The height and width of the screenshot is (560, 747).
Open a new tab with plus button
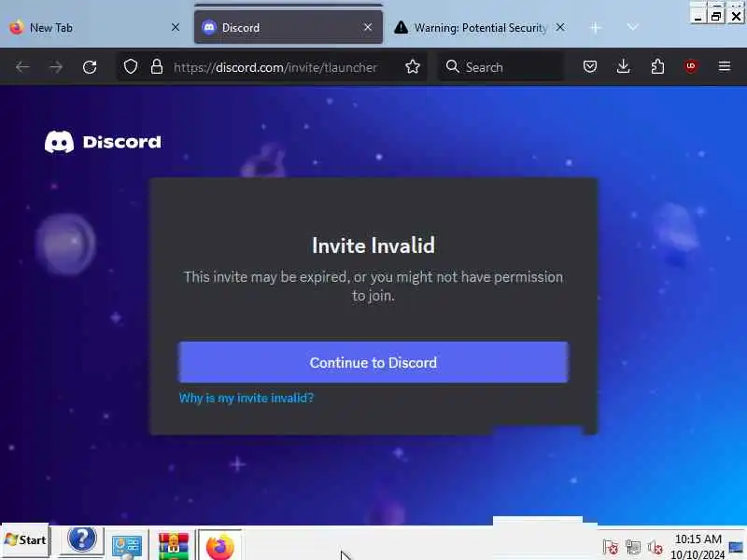(x=595, y=28)
